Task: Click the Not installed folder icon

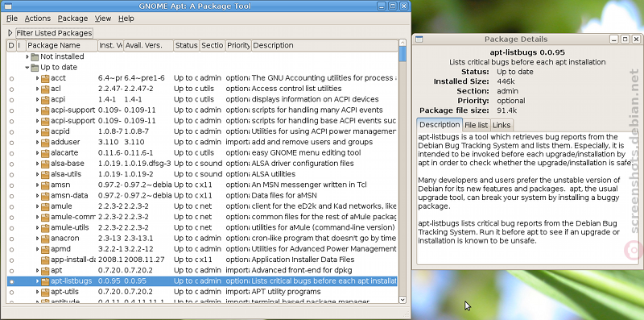Action: pyautogui.click(x=35, y=56)
